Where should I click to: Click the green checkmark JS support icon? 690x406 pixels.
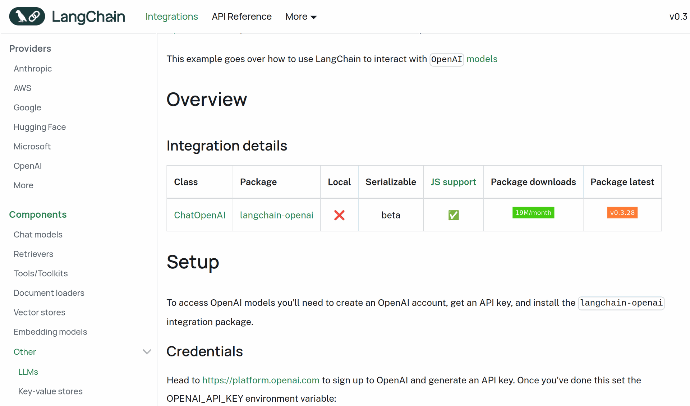(x=453, y=215)
